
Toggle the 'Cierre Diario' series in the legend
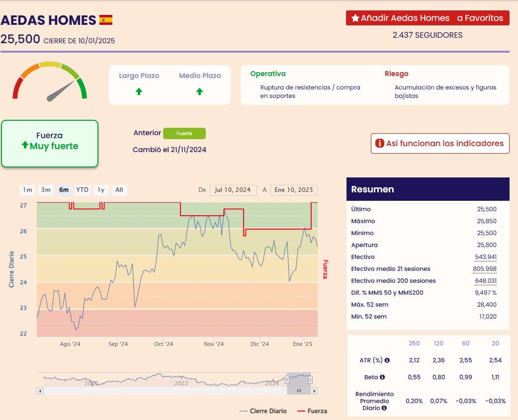[263, 411]
